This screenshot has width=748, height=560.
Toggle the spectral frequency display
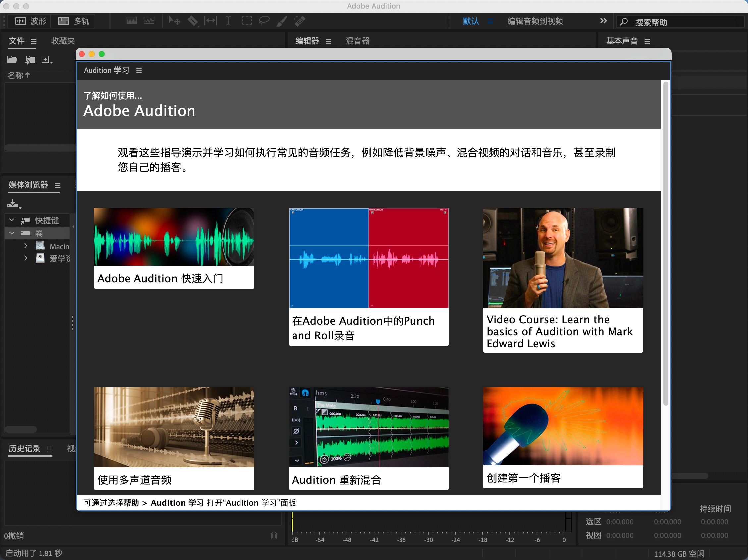tap(132, 21)
